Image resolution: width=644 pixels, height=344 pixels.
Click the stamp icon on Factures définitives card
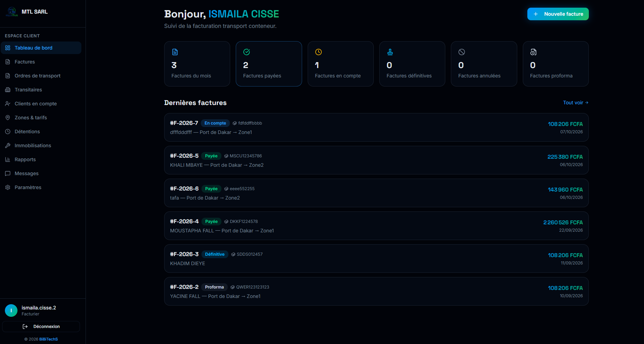(390, 52)
